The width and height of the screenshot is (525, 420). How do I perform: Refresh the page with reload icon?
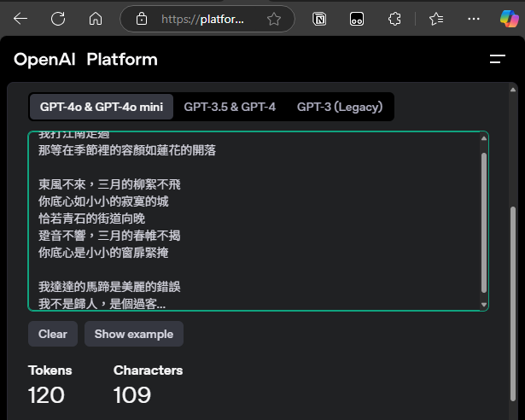point(58,18)
